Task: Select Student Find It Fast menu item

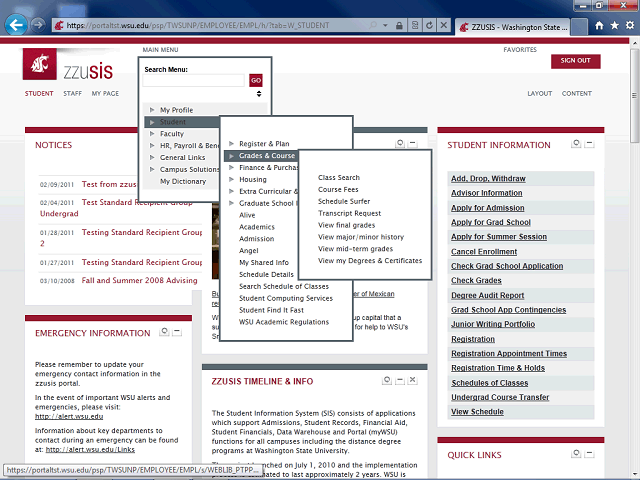Action: 271,310
